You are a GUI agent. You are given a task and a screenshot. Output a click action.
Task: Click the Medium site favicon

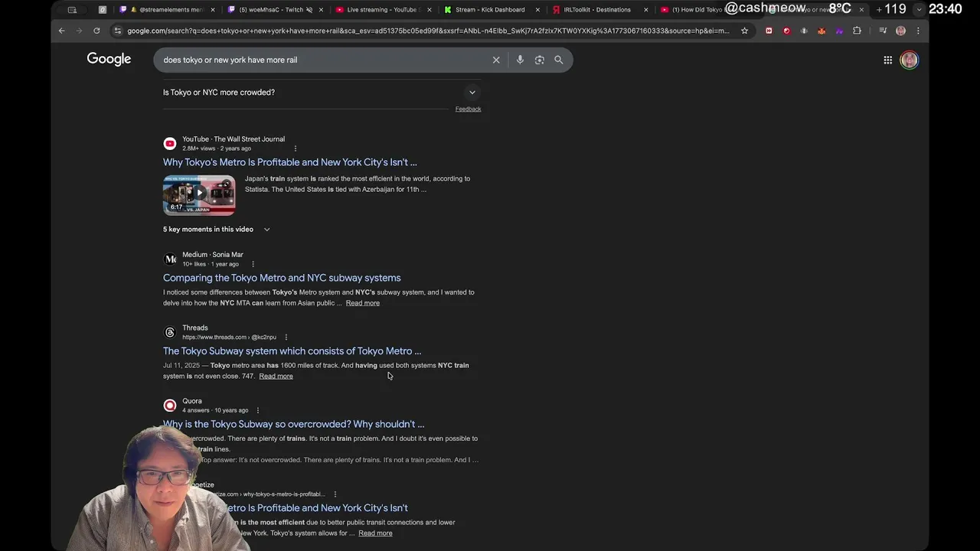point(170,259)
